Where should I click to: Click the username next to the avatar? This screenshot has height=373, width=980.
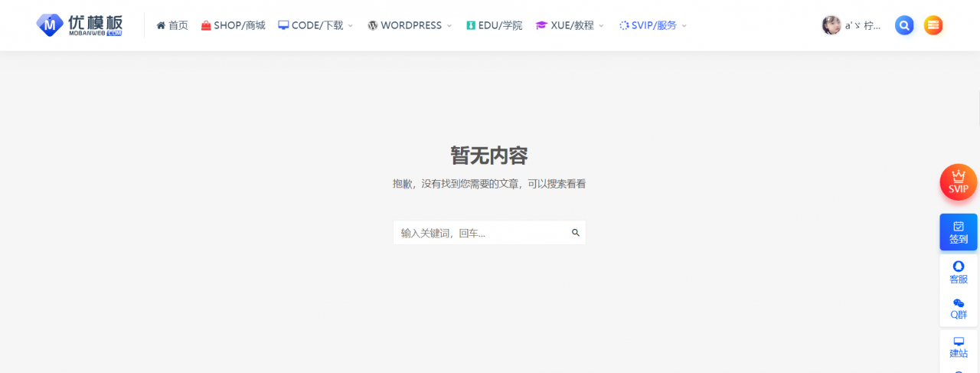pyautogui.click(x=863, y=25)
